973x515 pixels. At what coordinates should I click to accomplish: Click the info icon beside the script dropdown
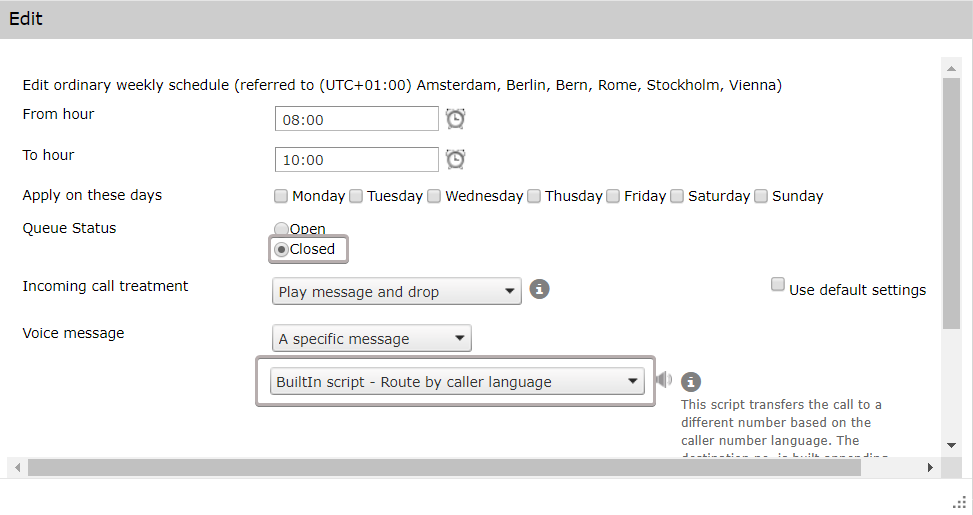[690, 382]
